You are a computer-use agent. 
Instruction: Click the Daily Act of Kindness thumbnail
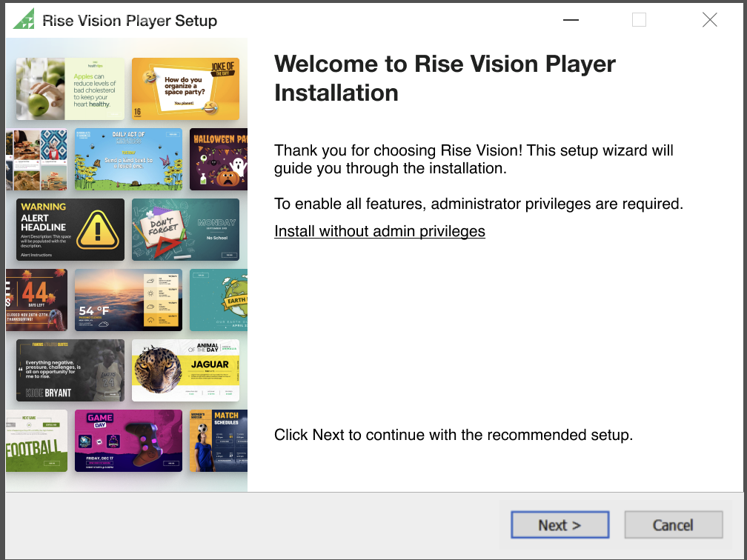(128, 159)
